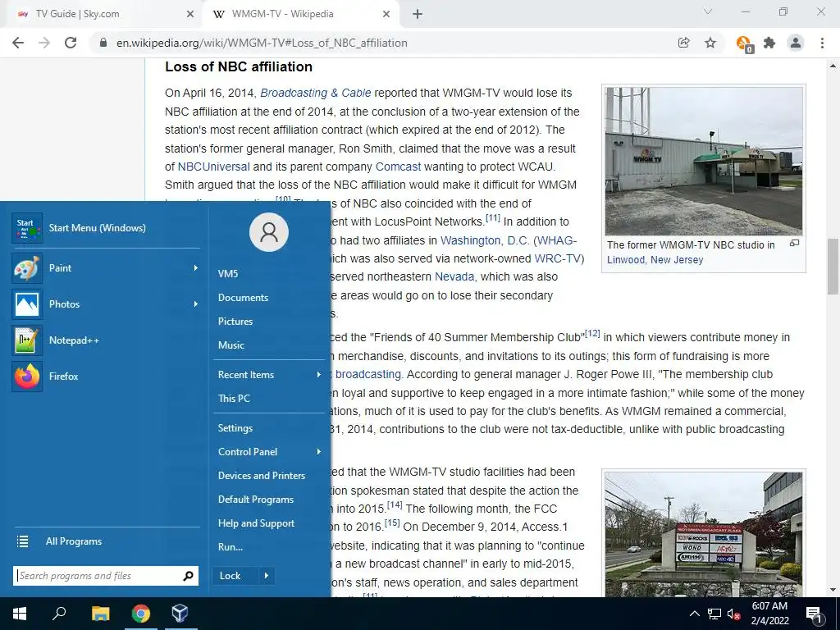Image resolution: width=840 pixels, height=630 pixels.
Task: Open Settings from the start menu
Action: point(235,428)
